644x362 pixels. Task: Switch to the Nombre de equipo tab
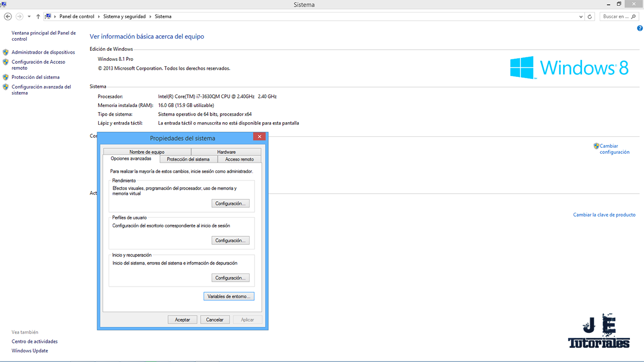coord(147,152)
